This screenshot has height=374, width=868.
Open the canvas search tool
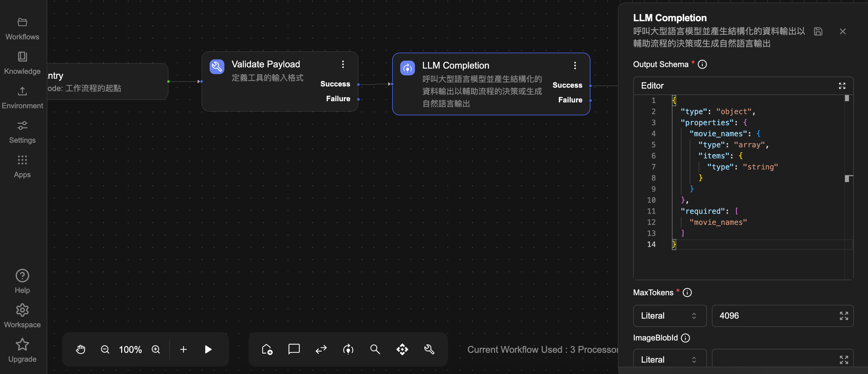pyautogui.click(x=375, y=349)
